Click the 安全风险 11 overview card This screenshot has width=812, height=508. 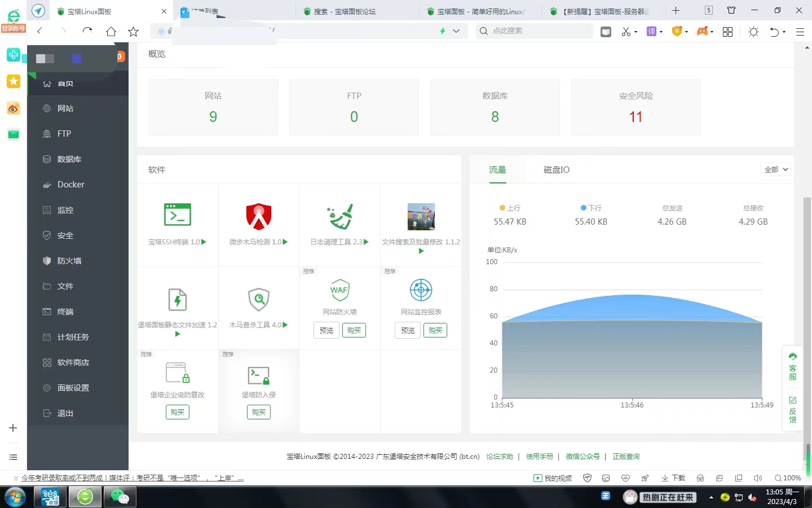[x=636, y=107]
